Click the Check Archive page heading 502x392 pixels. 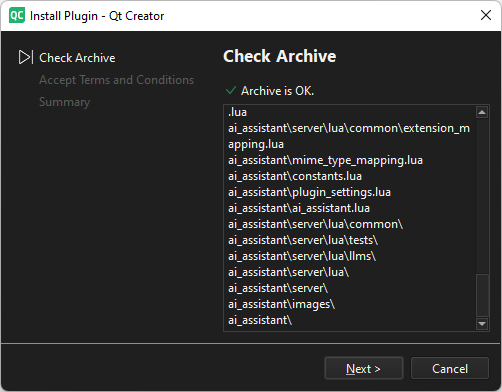pyautogui.click(x=279, y=56)
